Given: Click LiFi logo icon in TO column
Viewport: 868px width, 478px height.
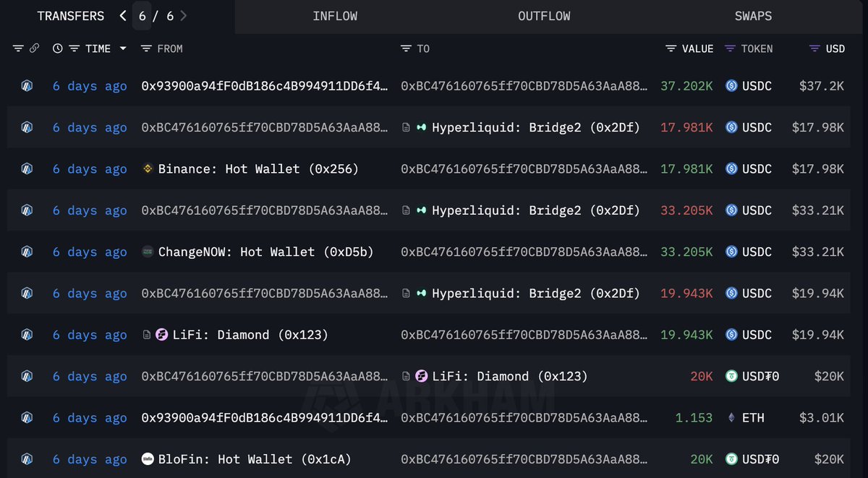Looking at the screenshot, I should (x=422, y=376).
